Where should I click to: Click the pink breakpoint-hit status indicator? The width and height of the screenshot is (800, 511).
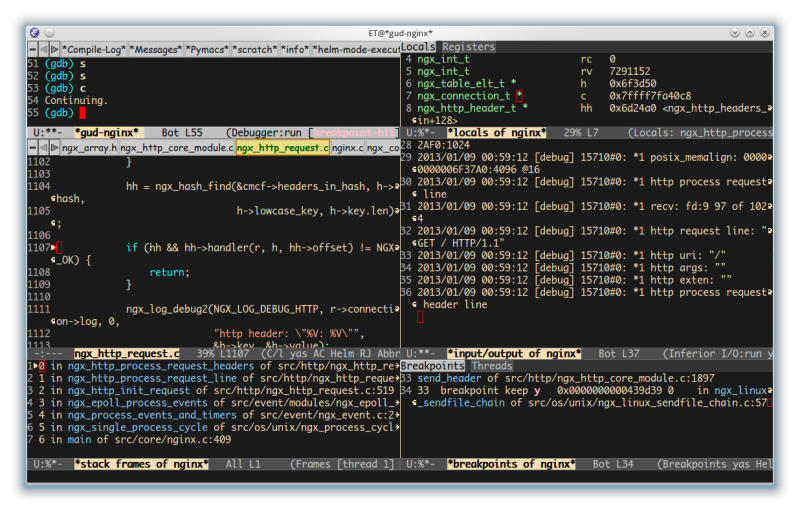point(355,133)
